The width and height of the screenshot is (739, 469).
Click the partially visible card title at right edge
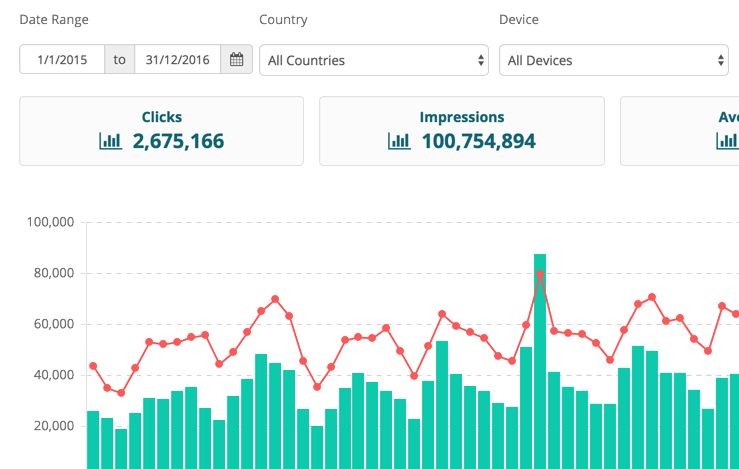(728, 117)
